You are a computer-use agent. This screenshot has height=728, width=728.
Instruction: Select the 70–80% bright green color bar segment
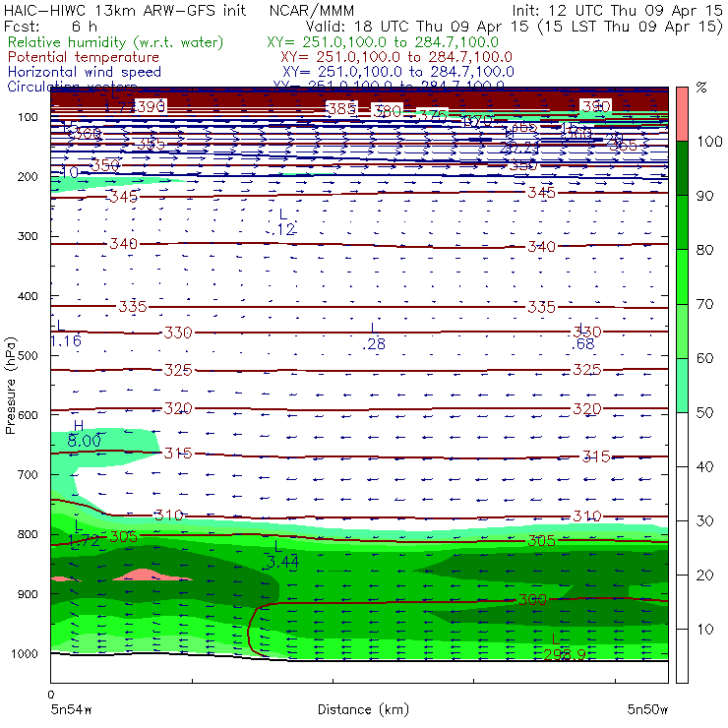click(682, 276)
